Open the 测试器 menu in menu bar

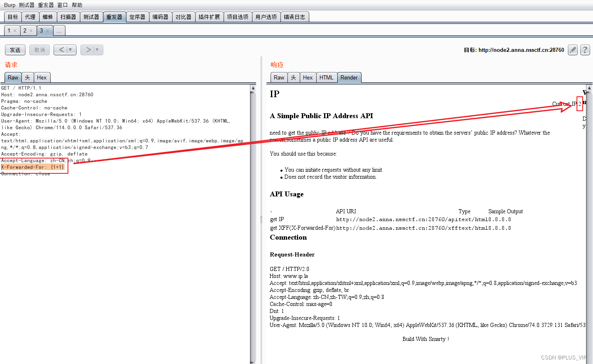pos(26,5)
